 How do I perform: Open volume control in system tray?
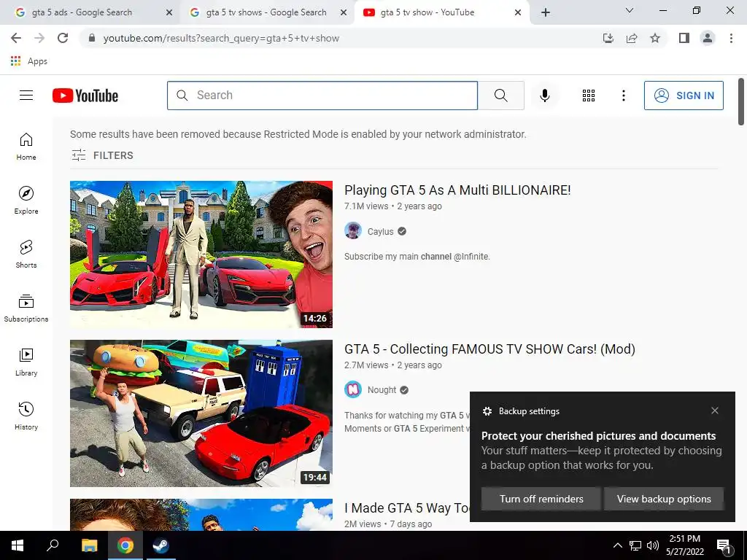coord(653,545)
